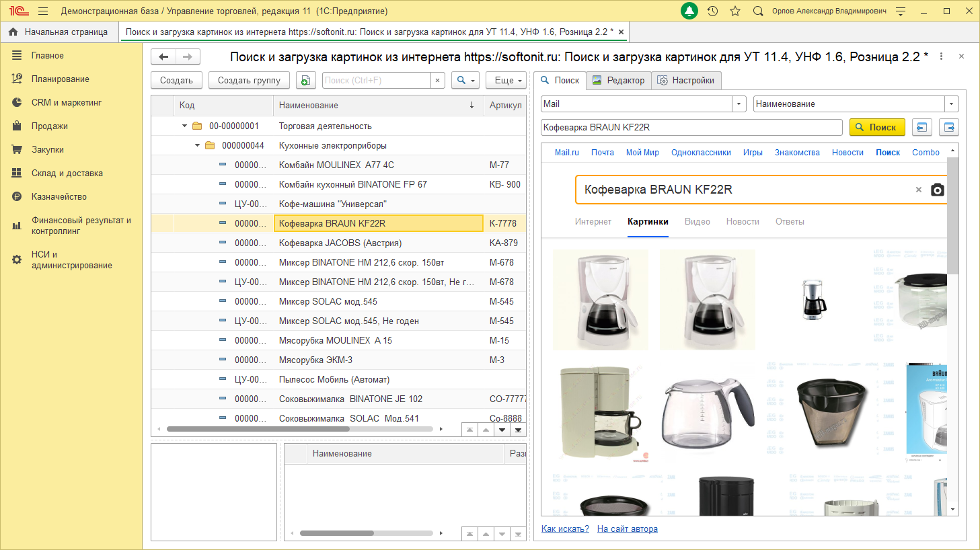Open the form's three-dot more menu
The image size is (980, 550).
click(x=941, y=56)
